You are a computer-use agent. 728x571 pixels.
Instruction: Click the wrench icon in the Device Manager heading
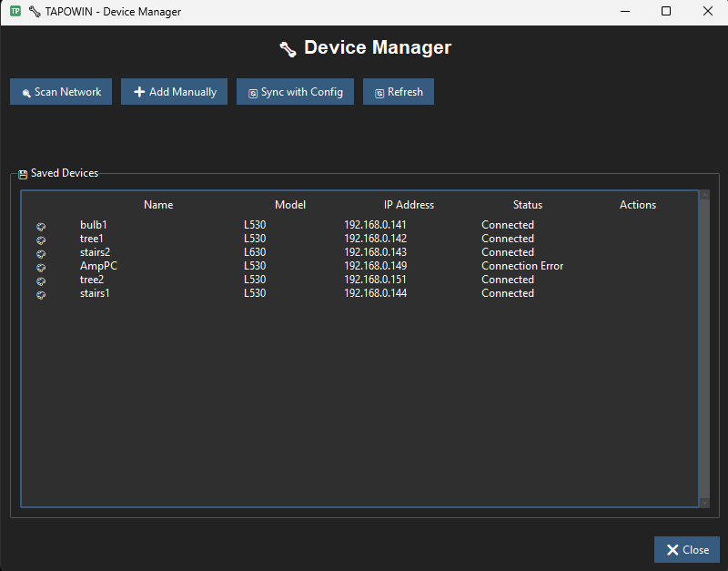tap(288, 48)
